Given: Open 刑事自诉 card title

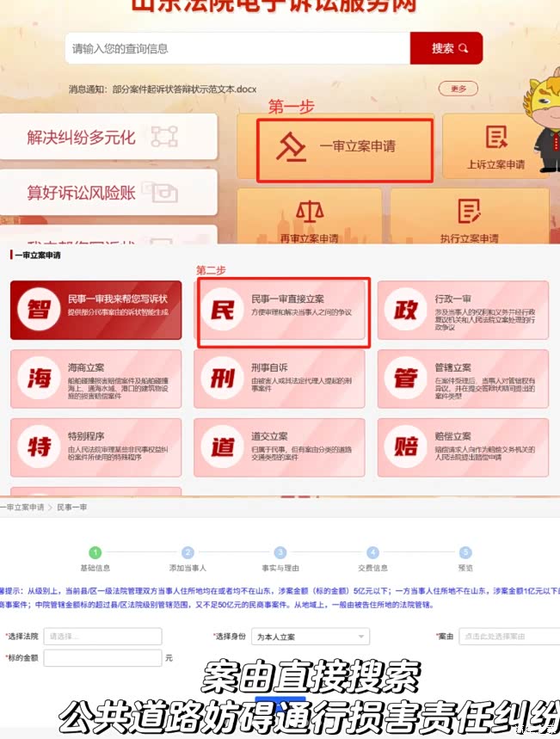Looking at the screenshot, I should [269, 367].
